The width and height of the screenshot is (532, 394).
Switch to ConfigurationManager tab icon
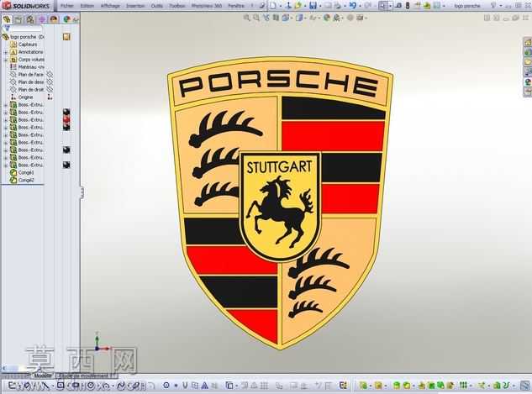point(30,19)
